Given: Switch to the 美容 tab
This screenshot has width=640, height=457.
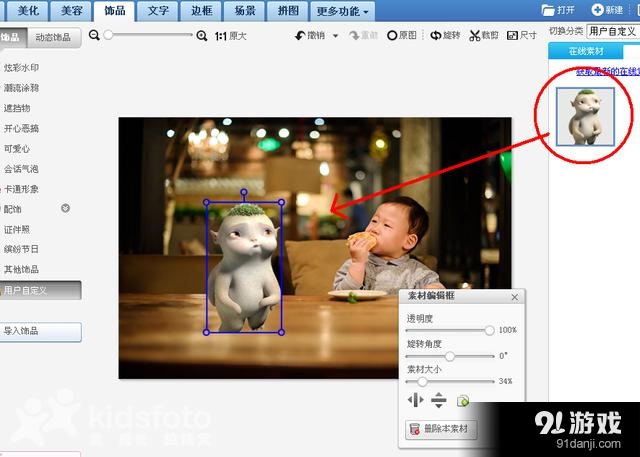Looking at the screenshot, I should [x=71, y=11].
